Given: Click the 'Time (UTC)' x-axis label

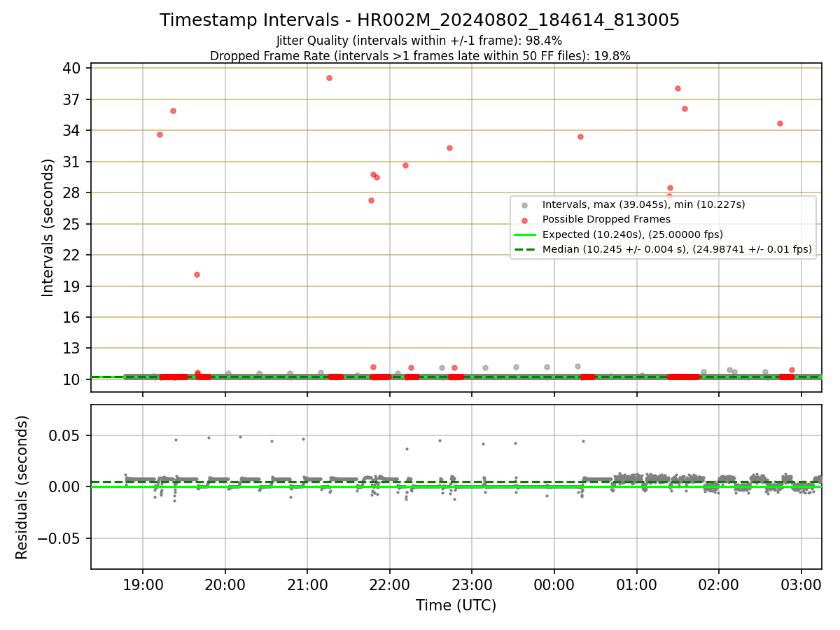Looking at the screenshot, I should 456,605.
